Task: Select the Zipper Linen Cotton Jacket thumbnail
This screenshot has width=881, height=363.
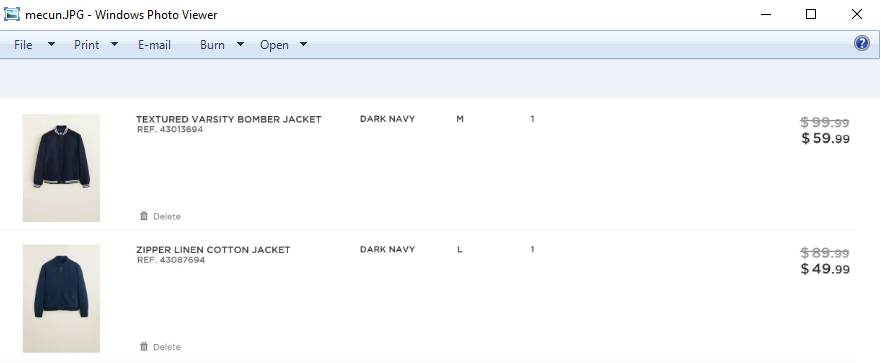Action: 61,298
